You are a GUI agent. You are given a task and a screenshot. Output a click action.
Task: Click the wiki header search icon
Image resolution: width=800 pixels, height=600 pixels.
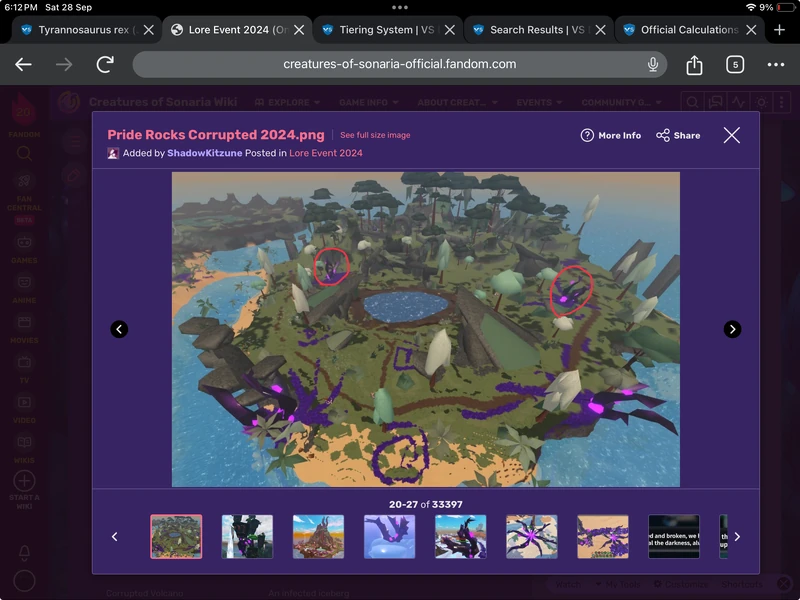692,102
